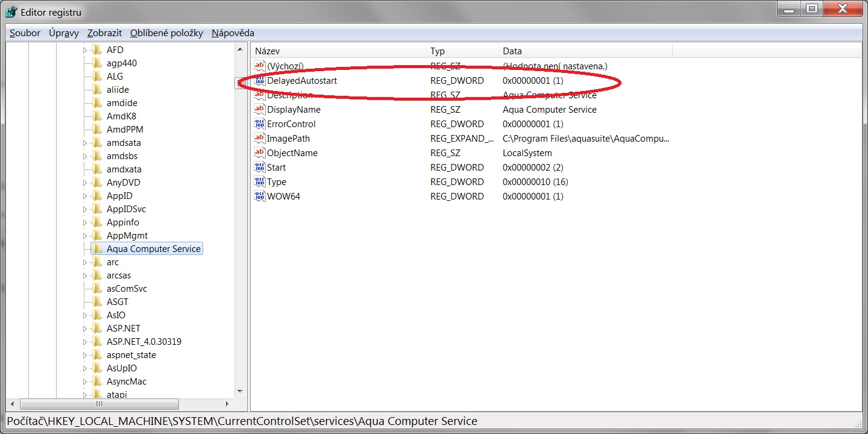The height and width of the screenshot is (434, 868).
Task: Select the Aqua Computer Service key
Action: tap(154, 249)
